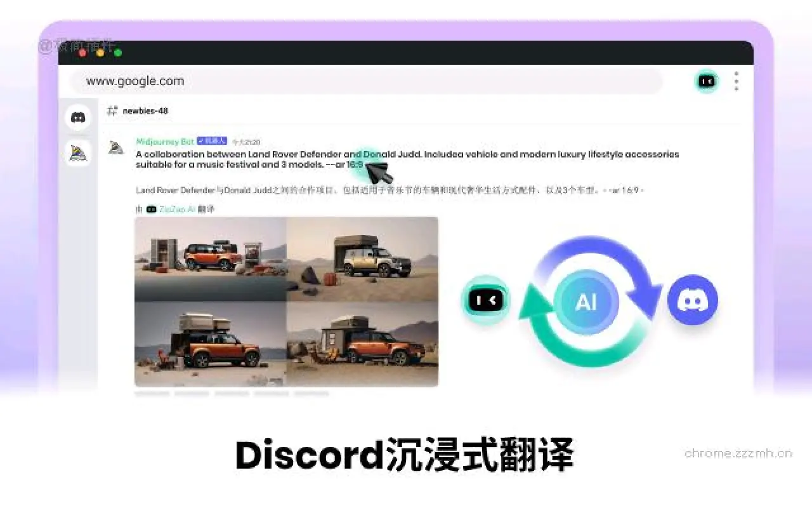The image size is (812, 508).
Task: Open the message timestamp 今天21:20 options
Action: (246, 141)
